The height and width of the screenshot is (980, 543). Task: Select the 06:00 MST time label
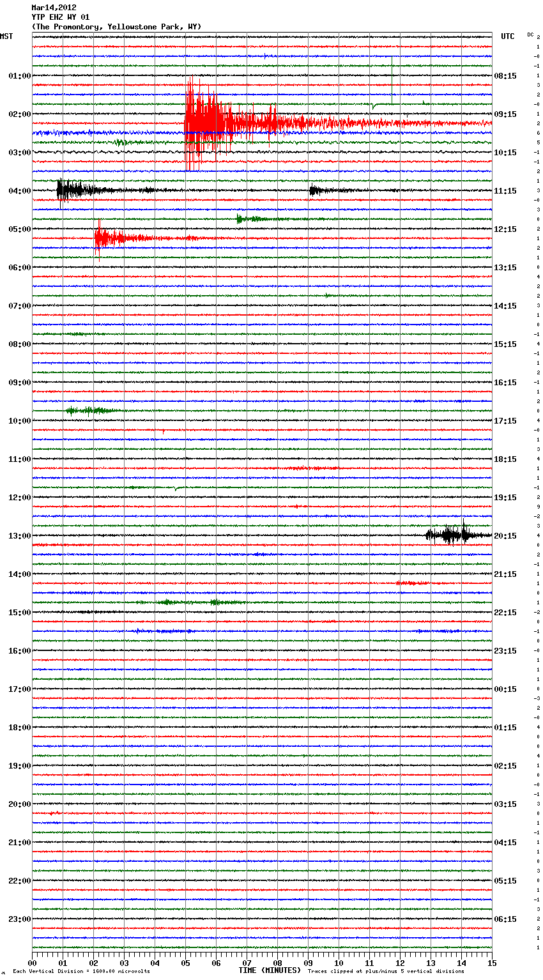19,268
